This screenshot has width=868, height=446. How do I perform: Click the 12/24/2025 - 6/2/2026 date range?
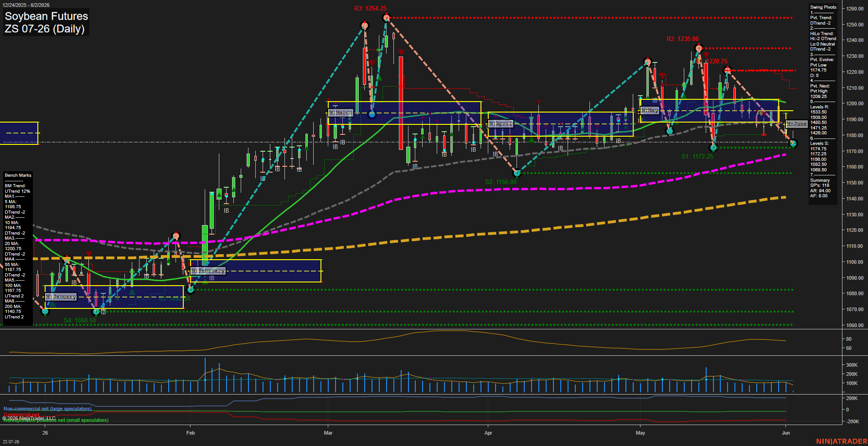pyautogui.click(x=26, y=5)
